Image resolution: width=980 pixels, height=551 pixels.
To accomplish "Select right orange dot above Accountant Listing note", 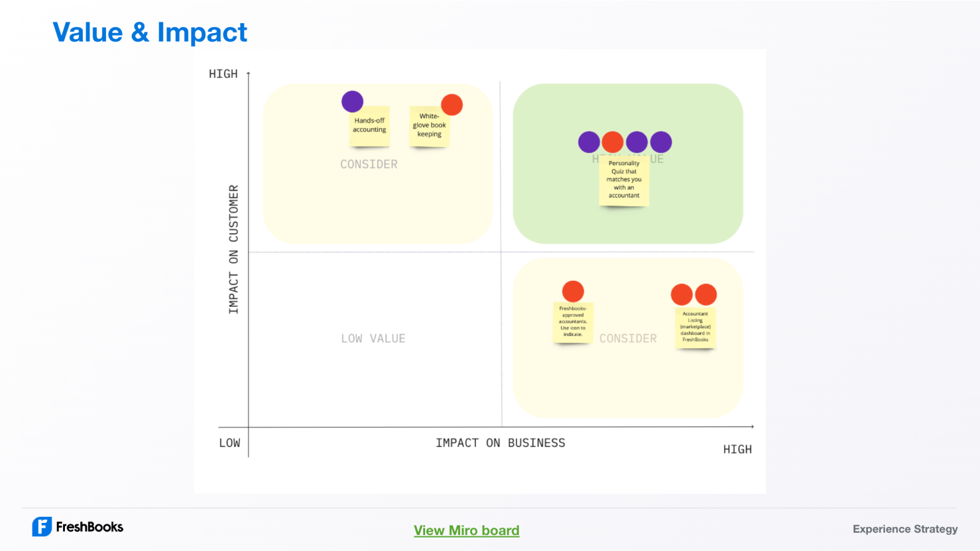I will coord(706,294).
